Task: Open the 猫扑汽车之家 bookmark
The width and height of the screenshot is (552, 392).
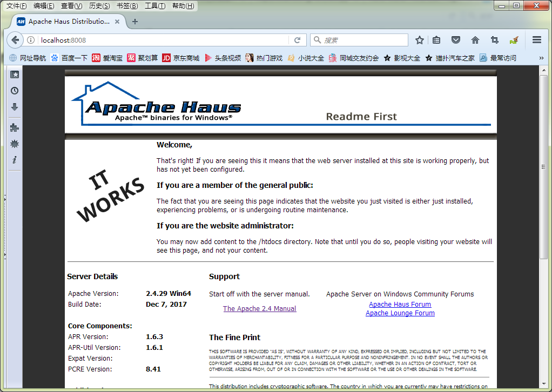Action: (450, 58)
